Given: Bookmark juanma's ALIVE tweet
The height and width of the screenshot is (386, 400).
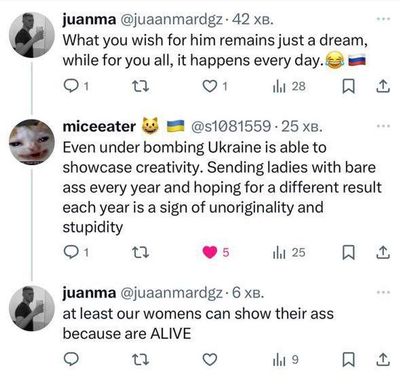Looking at the screenshot, I should (x=349, y=360).
